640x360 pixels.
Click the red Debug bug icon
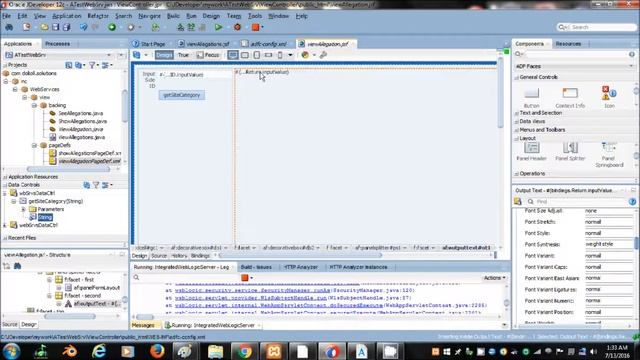[x=237, y=27]
